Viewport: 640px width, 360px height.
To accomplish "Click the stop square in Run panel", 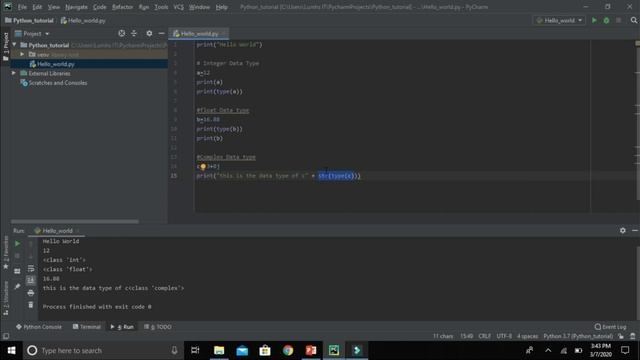I will tap(17, 256).
